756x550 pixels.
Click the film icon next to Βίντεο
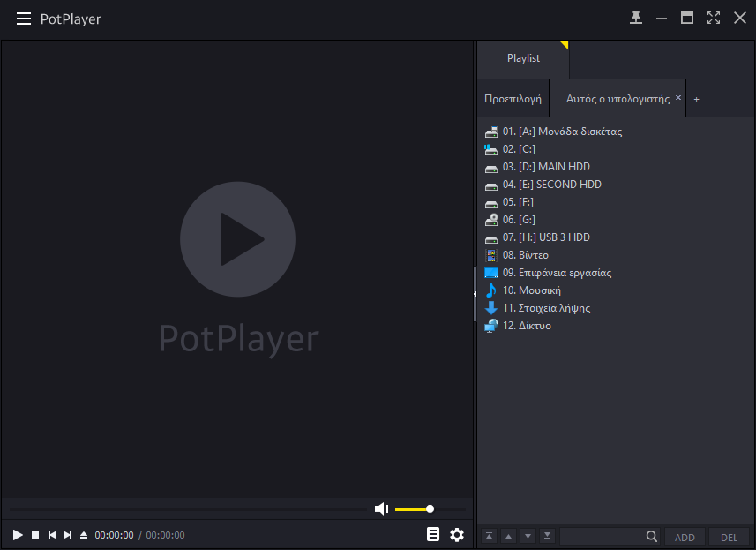tap(490, 255)
